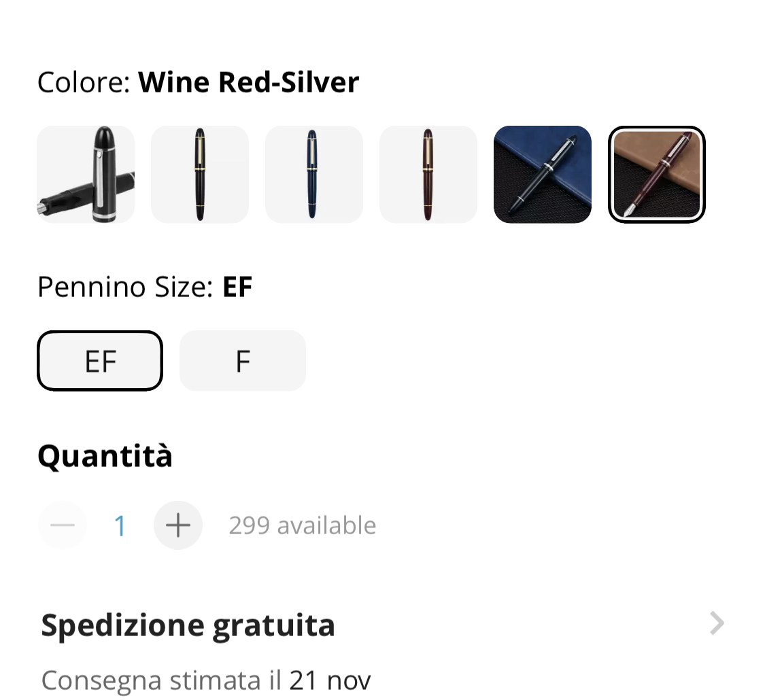Expand shipping details via the chevron arrow
This screenshot has height=700, width=765.
coord(717,623)
